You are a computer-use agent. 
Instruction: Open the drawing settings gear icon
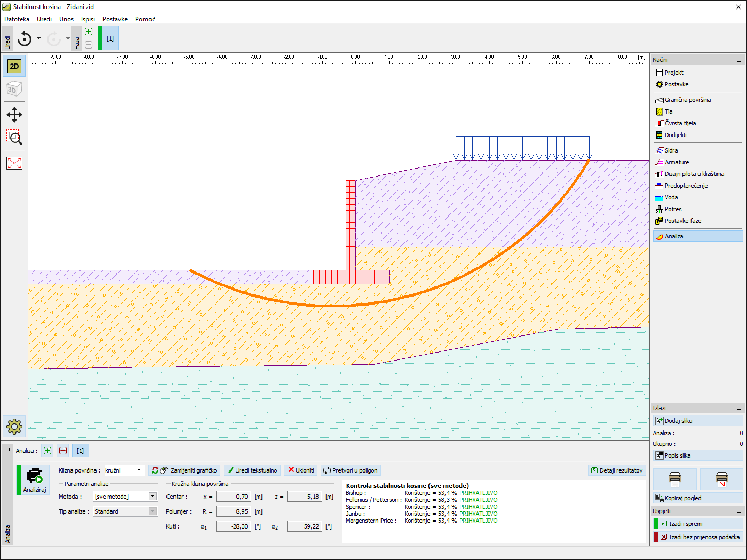tap(14, 426)
